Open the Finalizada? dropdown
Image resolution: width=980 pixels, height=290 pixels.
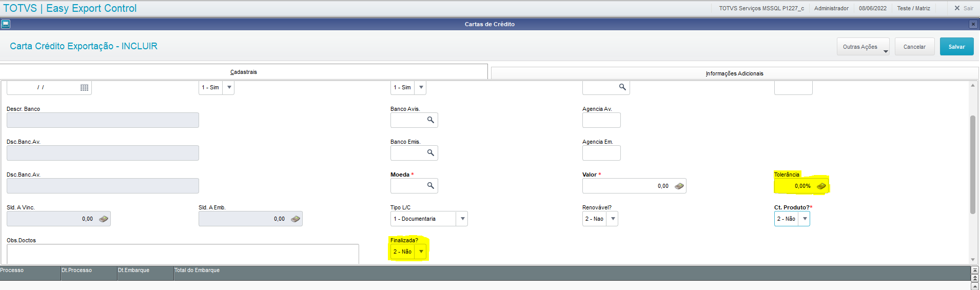click(x=421, y=252)
